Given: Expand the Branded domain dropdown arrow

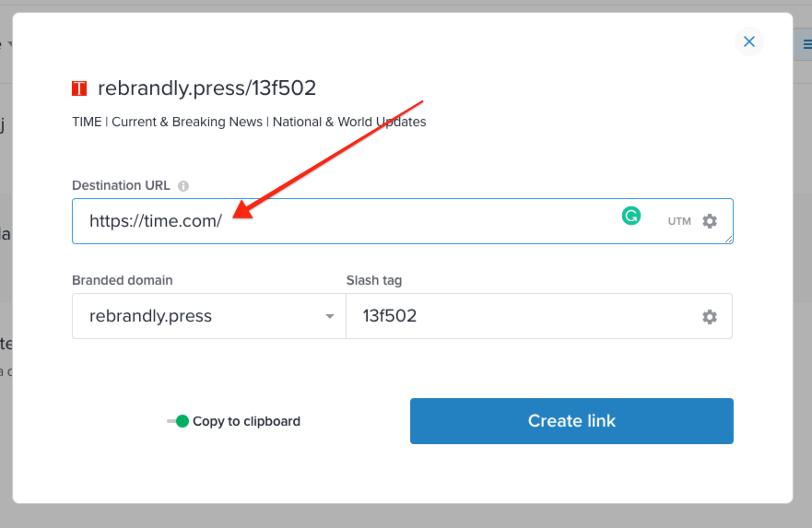Looking at the screenshot, I should point(330,316).
